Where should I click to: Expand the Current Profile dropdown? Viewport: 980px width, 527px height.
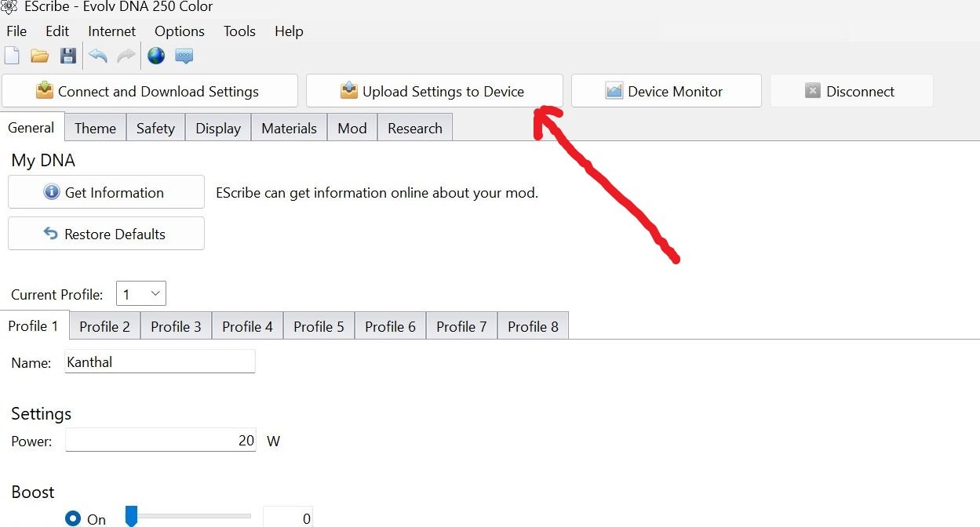(141, 294)
